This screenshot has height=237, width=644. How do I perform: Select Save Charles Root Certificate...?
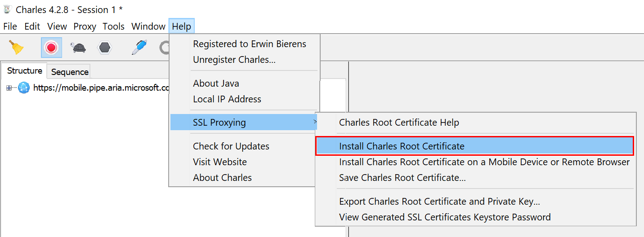click(402, 178)
